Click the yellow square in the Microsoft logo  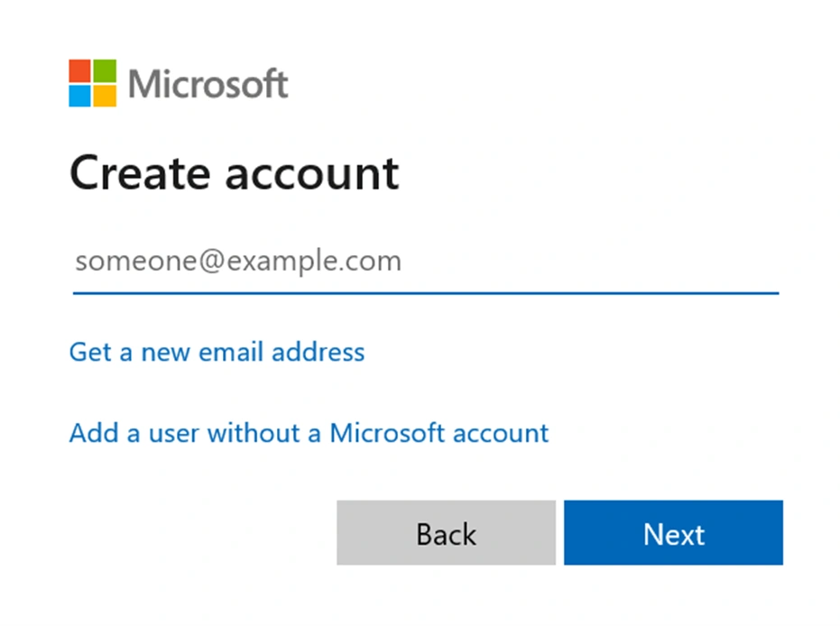tap(104, 95)
